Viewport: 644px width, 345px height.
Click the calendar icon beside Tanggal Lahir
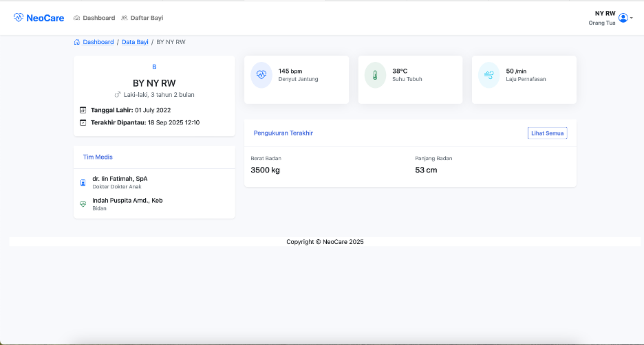click(83, 110)
